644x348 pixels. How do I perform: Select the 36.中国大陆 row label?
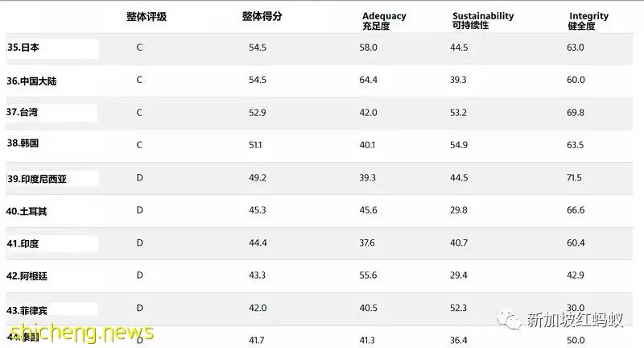[x=31, y=81]
